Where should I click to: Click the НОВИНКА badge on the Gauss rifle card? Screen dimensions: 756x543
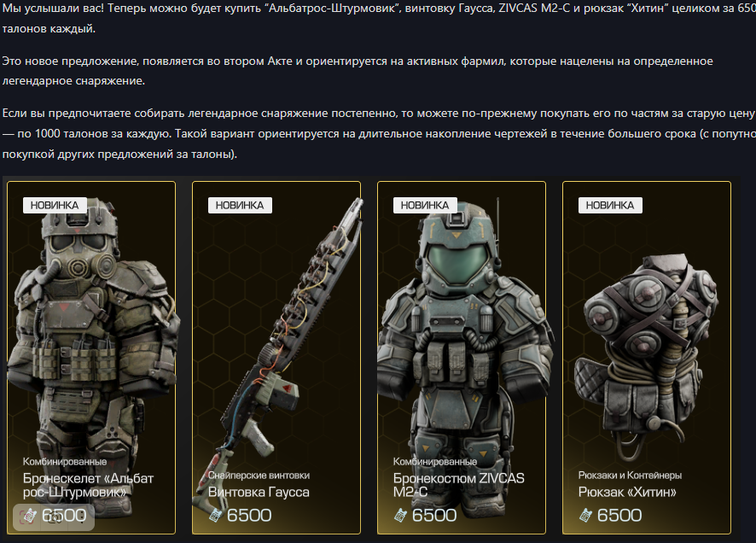(x=240, y=206)
